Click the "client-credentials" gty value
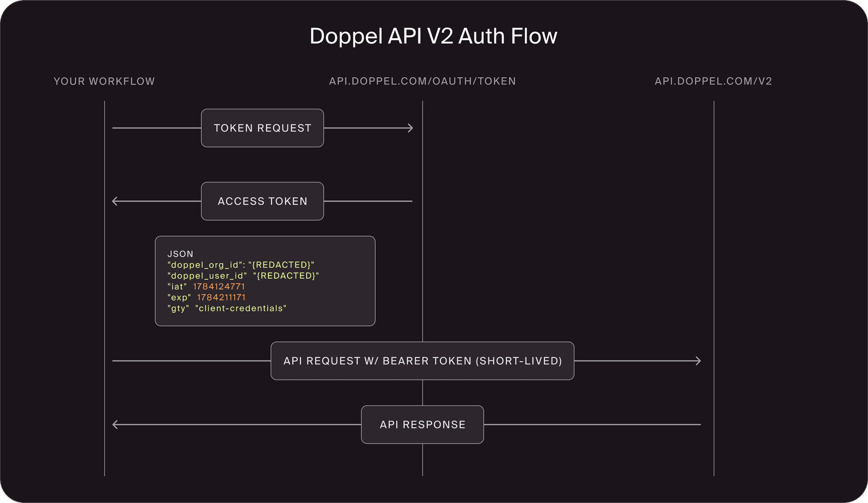This screenshot has height=503, width=868. (x=241, y=308)
